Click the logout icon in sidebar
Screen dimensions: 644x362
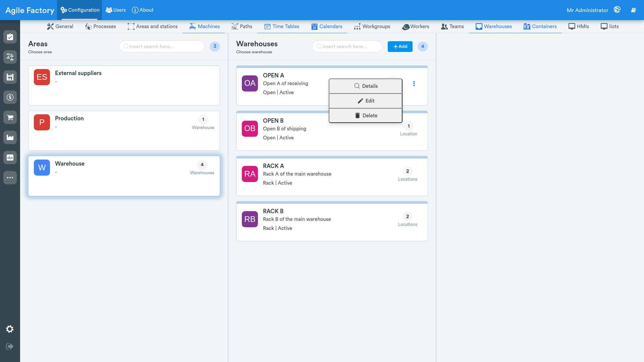(x=10, y=346)
